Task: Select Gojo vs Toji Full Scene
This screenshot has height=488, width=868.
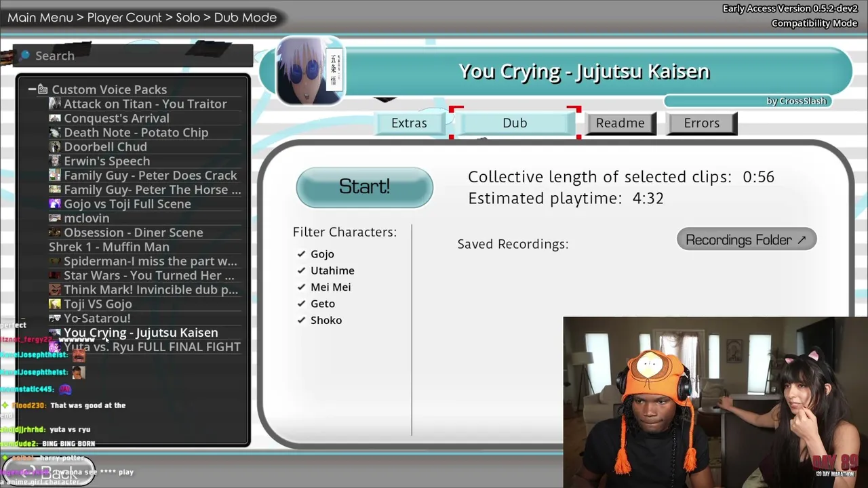Action: pyautogui.click(x=145, y=203)
